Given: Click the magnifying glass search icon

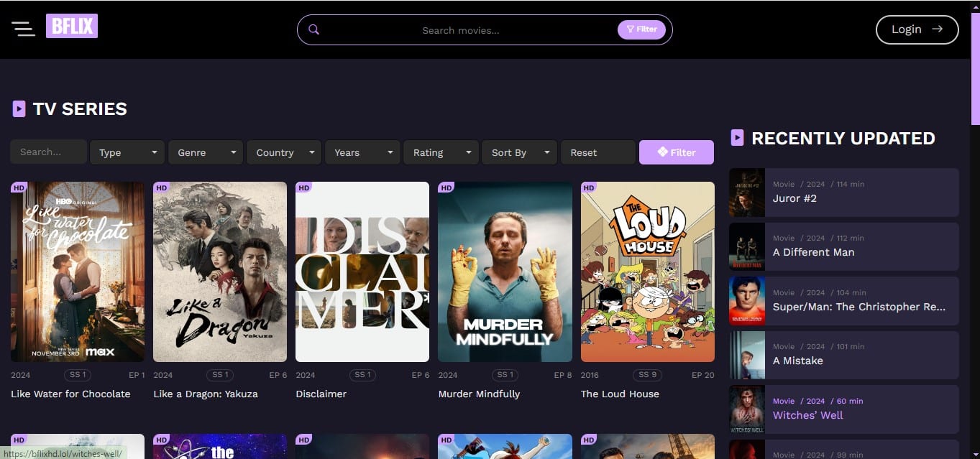Looking at the screenshot, I should (313, 29).
